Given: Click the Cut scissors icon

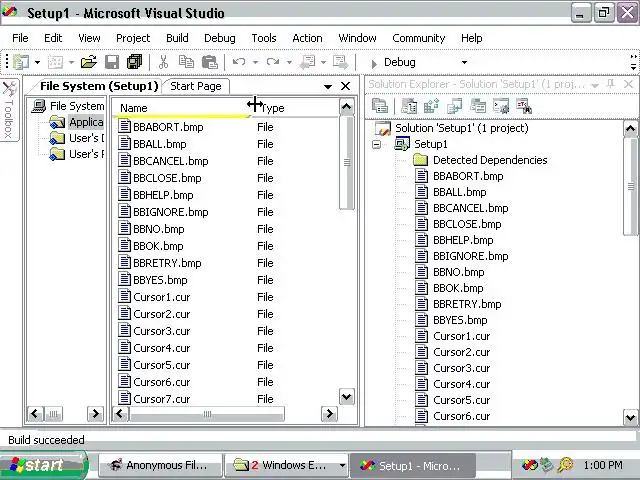Looking at the screenshot, I should click(163, 62).
